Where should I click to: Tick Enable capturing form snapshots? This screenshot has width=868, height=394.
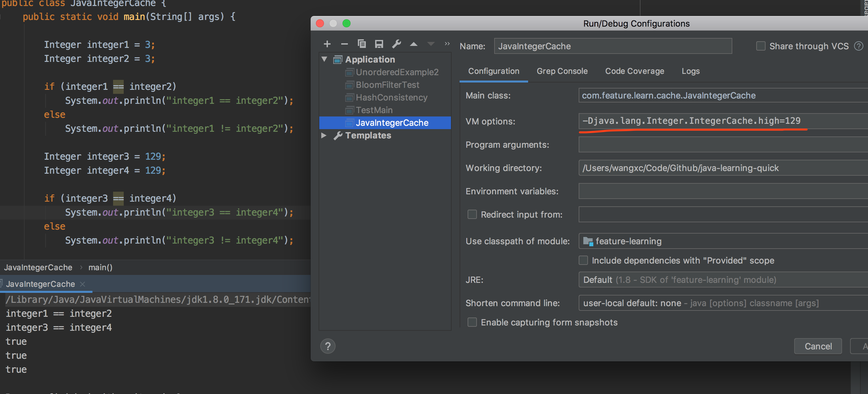[472, 322]
